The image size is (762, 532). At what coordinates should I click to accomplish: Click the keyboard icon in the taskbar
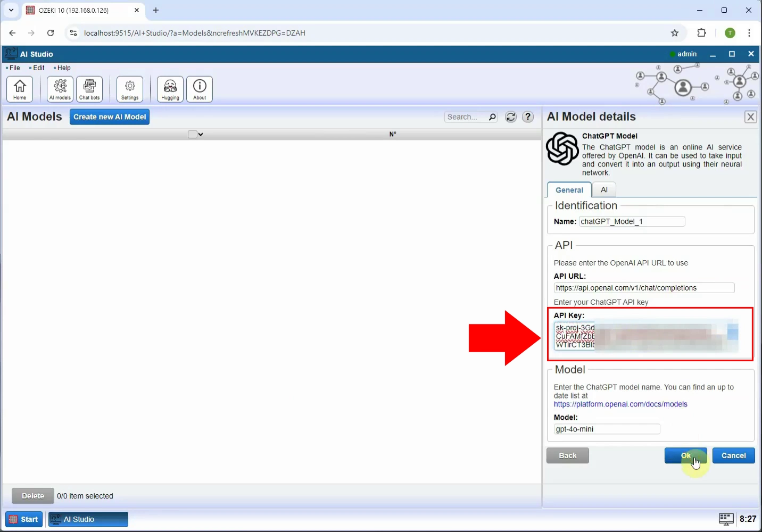[726, 519]
